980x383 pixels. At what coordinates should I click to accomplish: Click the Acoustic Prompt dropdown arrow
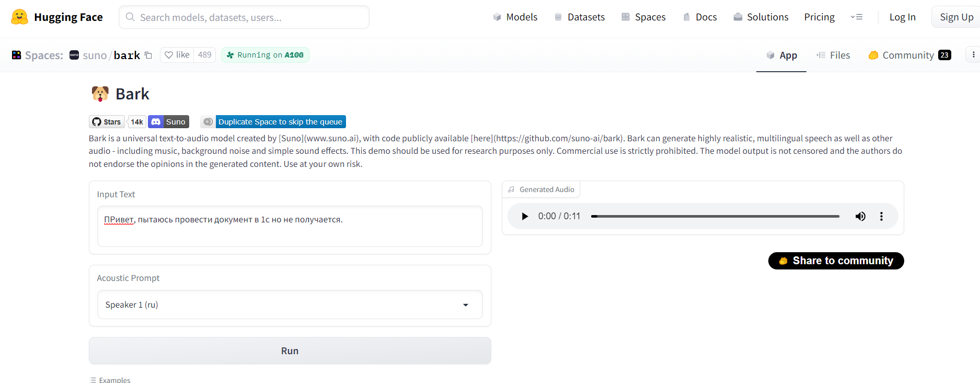(466, 305)
